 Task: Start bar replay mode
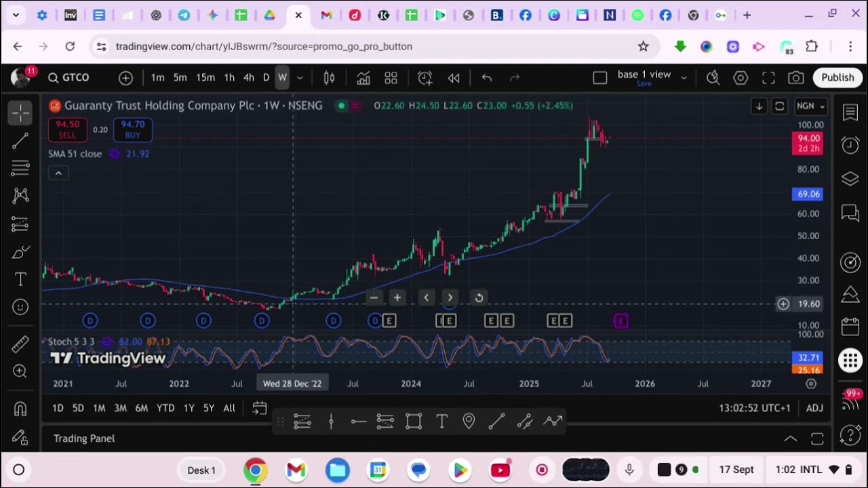pyautogui.click(x=454, y=78)
